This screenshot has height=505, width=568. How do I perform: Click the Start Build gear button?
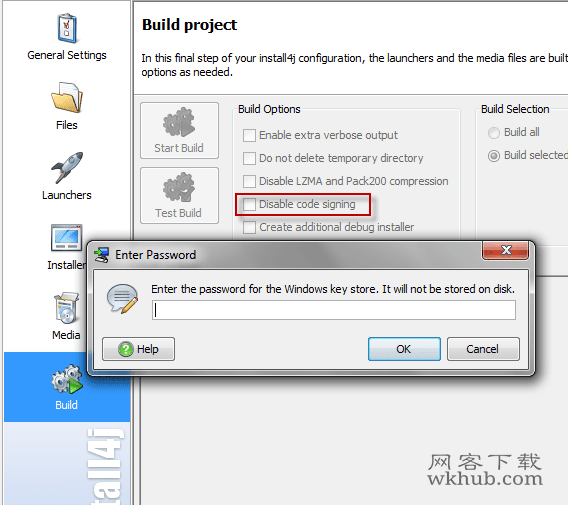[180, 130]
